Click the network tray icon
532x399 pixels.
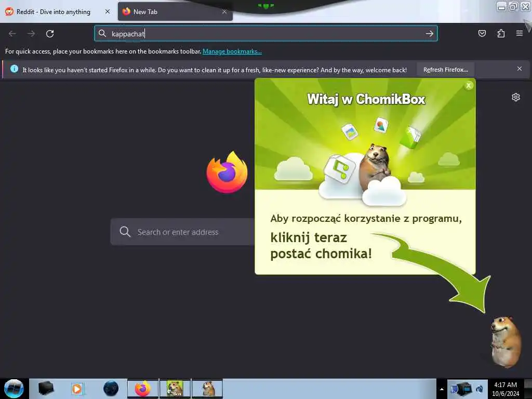(461, 389)
